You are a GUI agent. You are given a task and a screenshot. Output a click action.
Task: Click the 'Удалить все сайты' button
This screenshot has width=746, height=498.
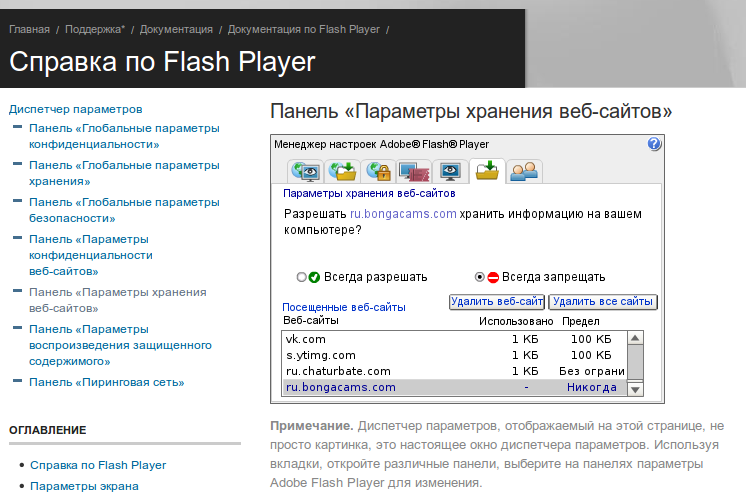click(603, 302)
